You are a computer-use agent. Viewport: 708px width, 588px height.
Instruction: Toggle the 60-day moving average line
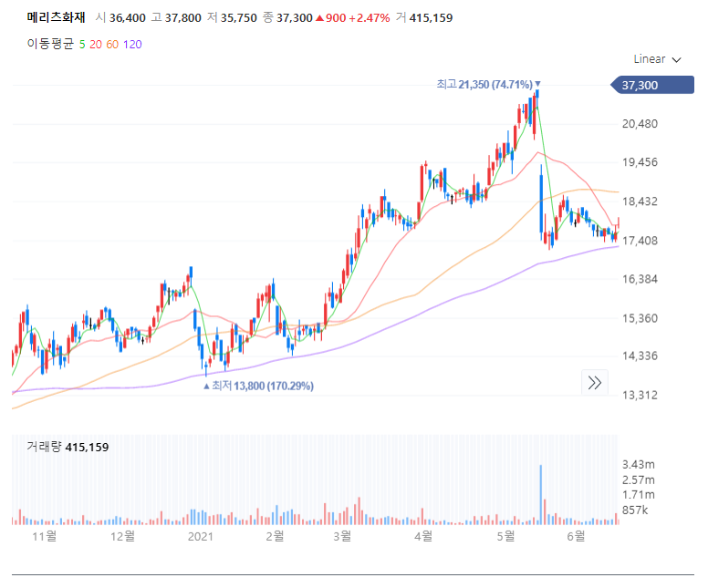click(112, 45)
